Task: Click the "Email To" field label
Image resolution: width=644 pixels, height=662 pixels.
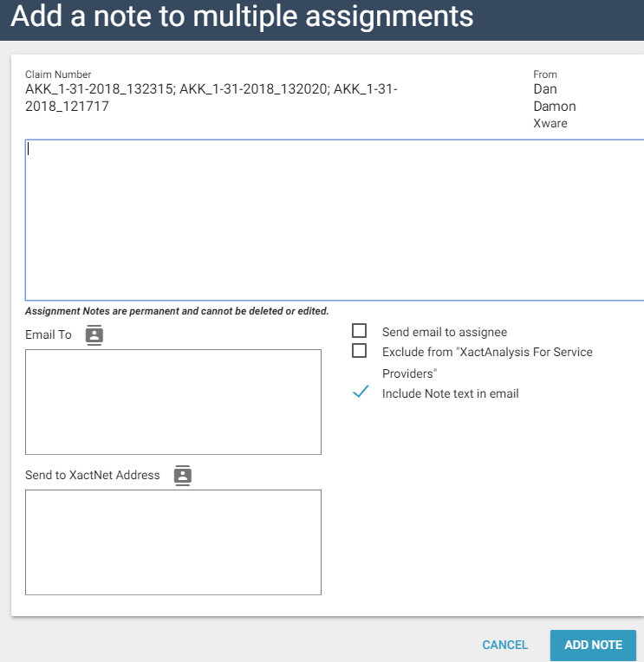Action: 49,335
